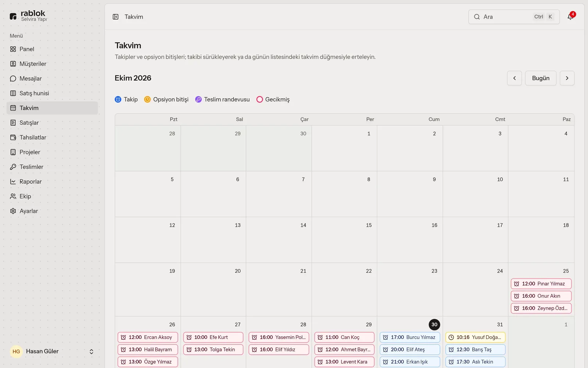Open 17:00 Burcu Yılmaz event
The image size is (588, 368).
coord(410,337)
